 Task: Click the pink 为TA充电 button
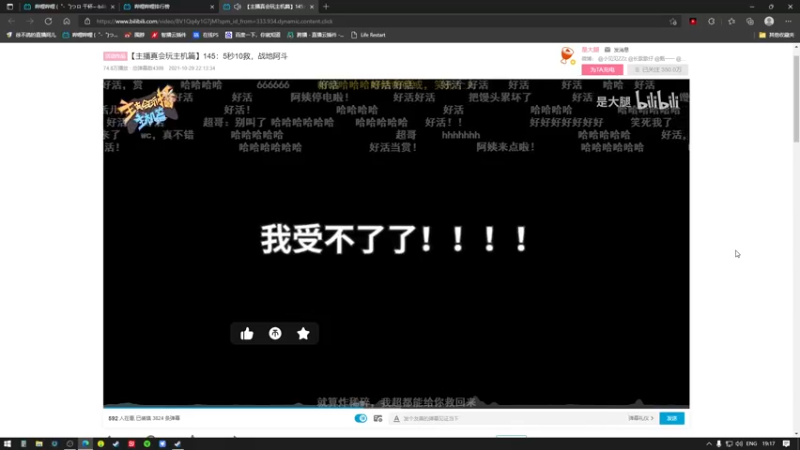[x=603, y=69]
